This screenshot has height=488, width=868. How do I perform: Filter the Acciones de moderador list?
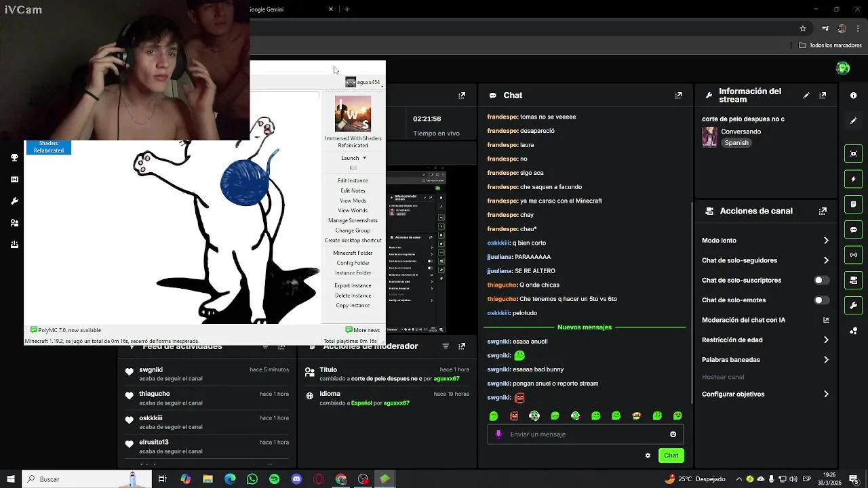tap(446, 346)
